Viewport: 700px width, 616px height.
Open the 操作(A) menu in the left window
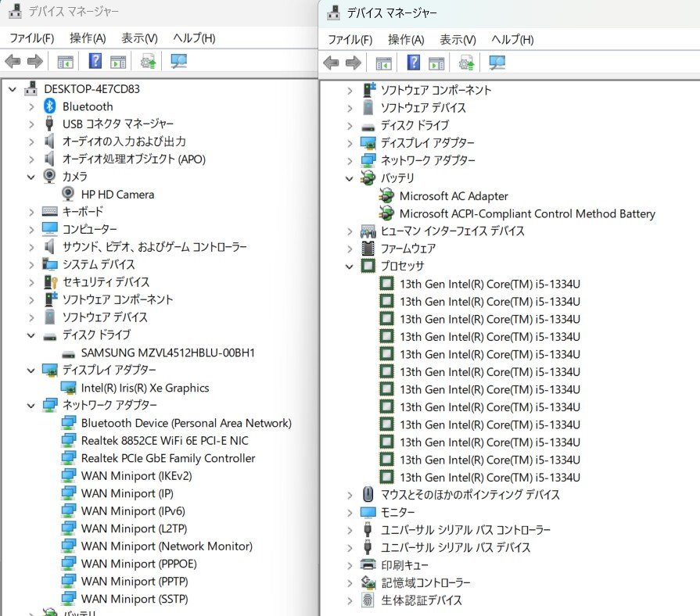coord(88,38)
